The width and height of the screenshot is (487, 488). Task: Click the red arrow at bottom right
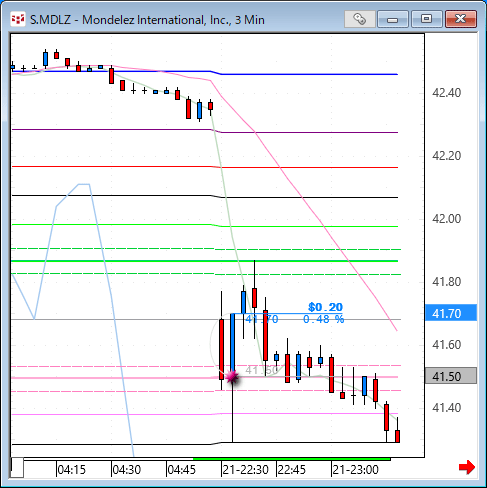pyautogui.click(x=467, y=467)
